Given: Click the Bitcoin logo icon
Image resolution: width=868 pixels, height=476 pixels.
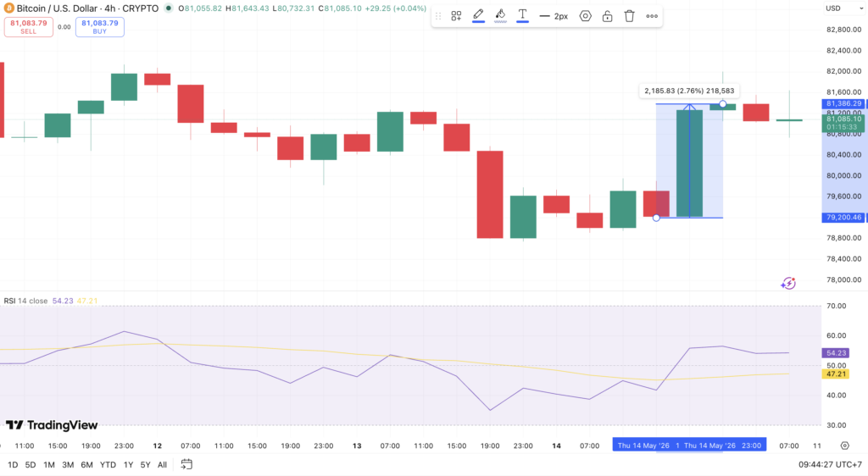Looking at the screenshot, I should coord(8,8).
